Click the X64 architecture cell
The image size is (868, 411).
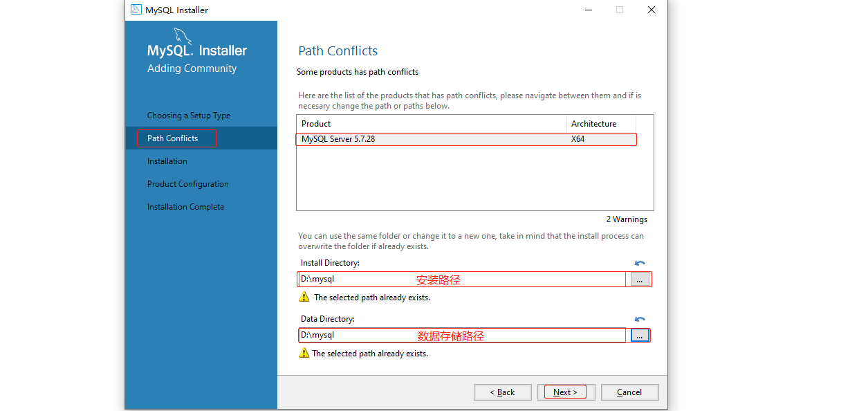pyautogui.click(x=578, y=139)
